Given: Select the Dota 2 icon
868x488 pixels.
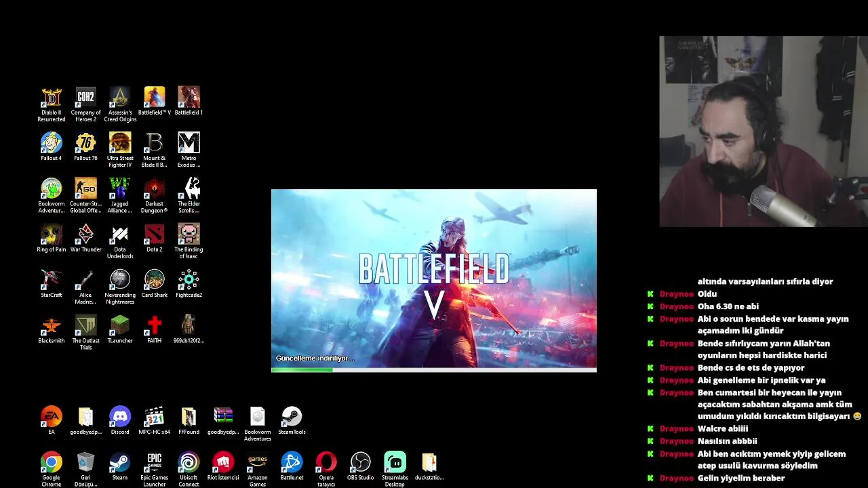Looking at the screenshot, I should tap(154, 238).
